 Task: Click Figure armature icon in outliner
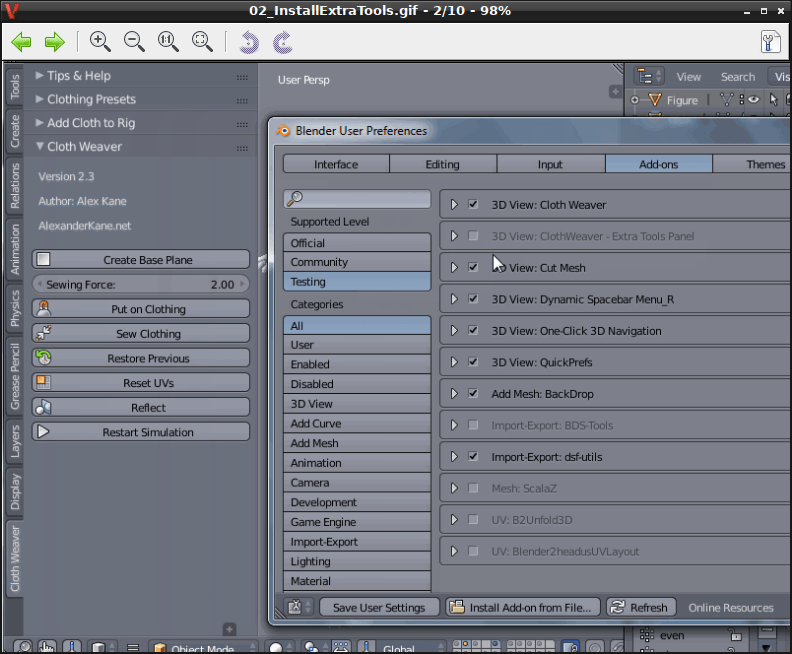click(x=655, y=100)
